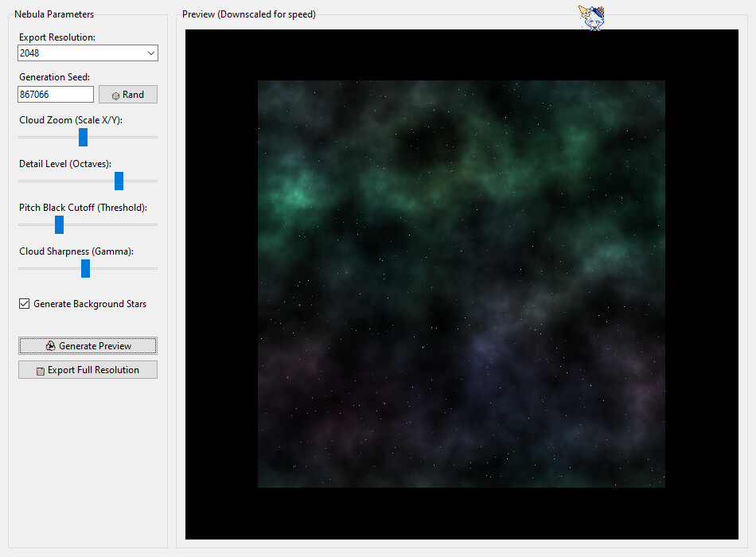Click the Generate Background Stars label
The width and height of the screenshot is (756, 557).
[90, 304]
